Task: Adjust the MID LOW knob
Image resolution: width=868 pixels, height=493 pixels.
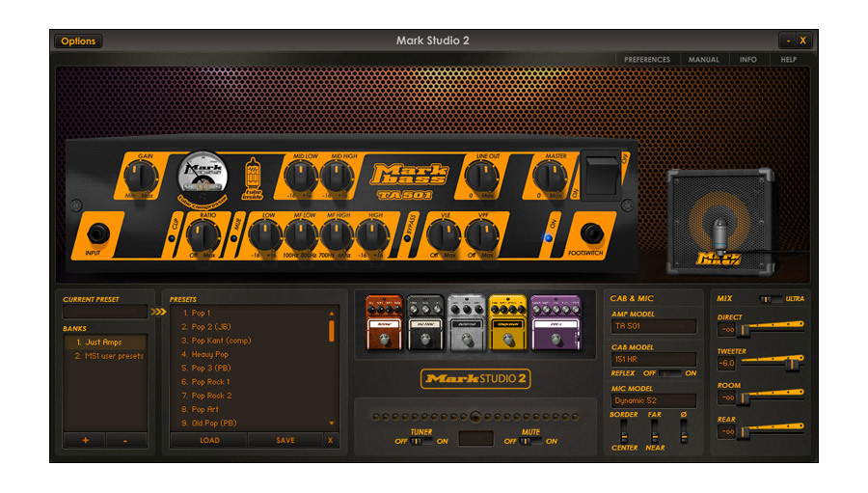Action: (300, 177)
